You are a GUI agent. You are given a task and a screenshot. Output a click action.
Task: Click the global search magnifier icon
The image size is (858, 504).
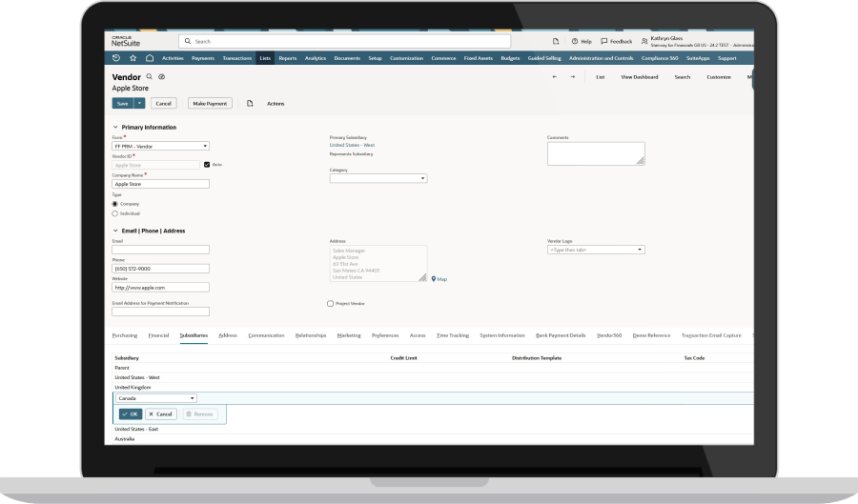point(188,41)
